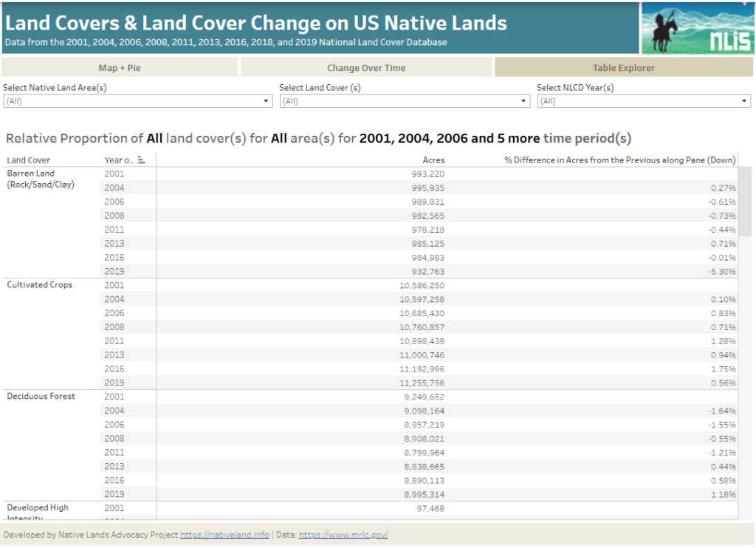This screenshot has height=548, width=756.
Task: Click acres value 10,597,258
Action: (x=422, y=300)
